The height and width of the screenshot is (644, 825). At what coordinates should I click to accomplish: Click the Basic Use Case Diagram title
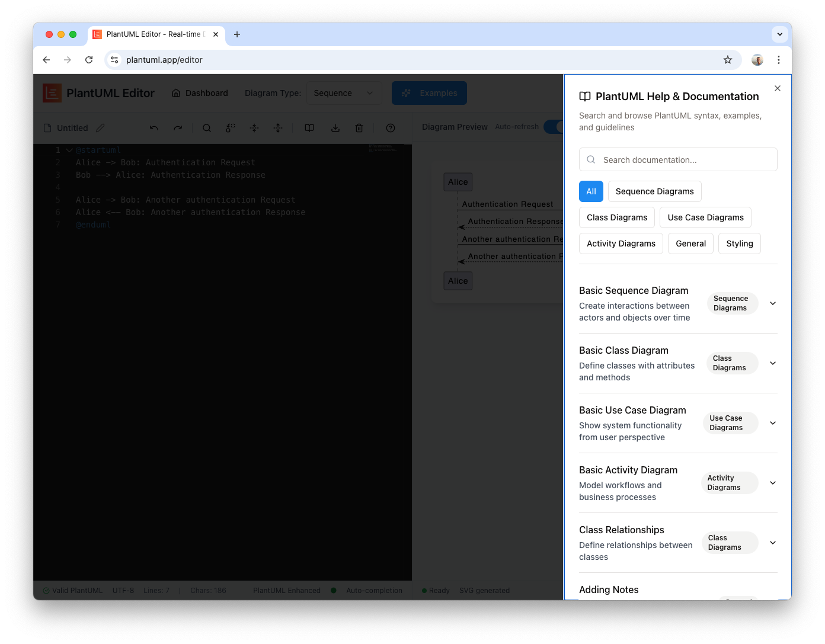pos(632,410)
